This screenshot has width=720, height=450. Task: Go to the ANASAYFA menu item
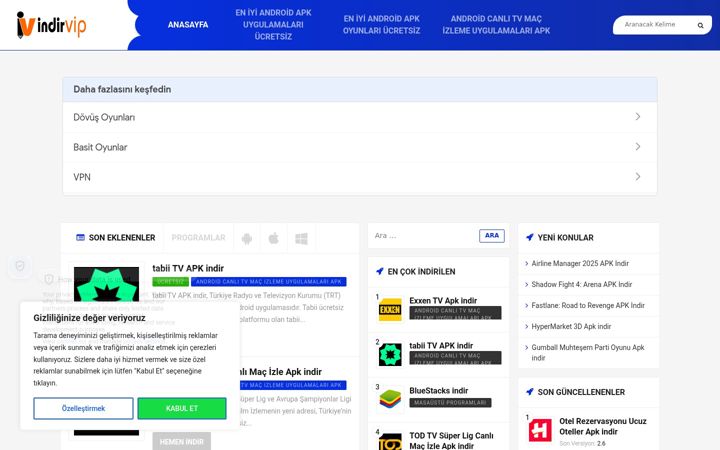pyautogui.click(x=188, y=25)
